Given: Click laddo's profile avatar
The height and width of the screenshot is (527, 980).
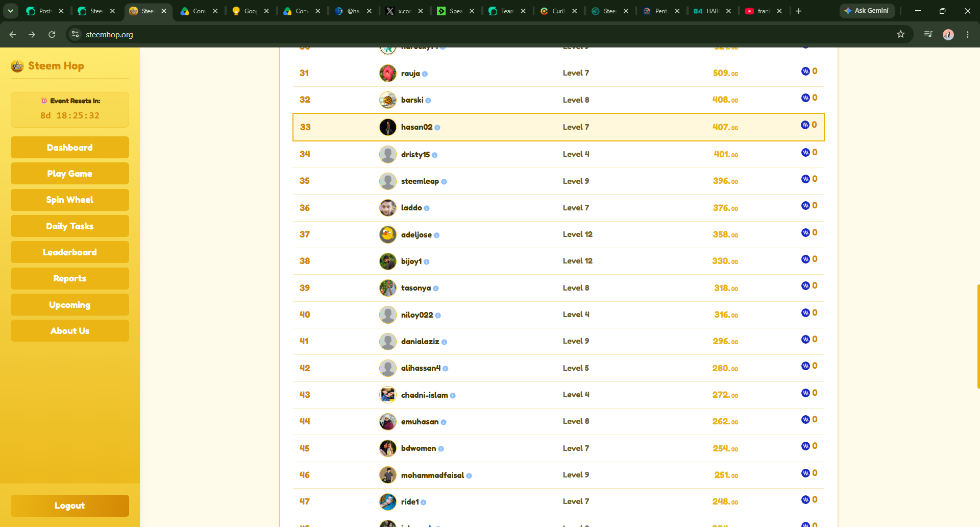Looking at the screenshot, I should (388, 208).
